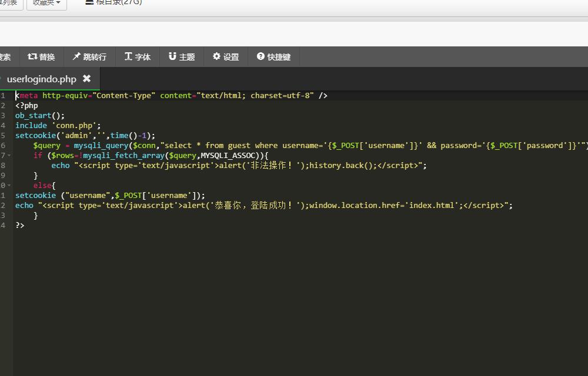588x376 pixels.
Task: Click the setcookie('admin' line
Action: [85, 136]
